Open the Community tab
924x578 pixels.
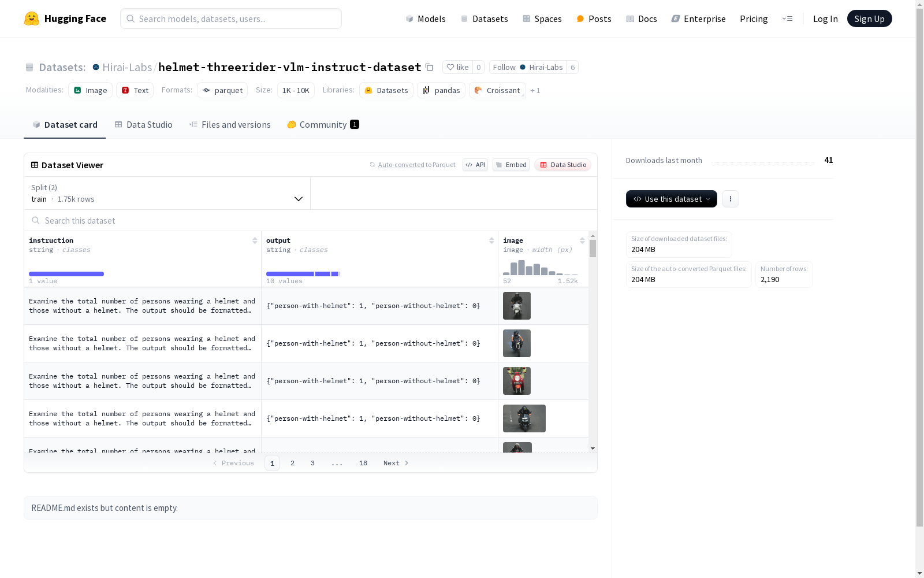click(x=323, y=124)
